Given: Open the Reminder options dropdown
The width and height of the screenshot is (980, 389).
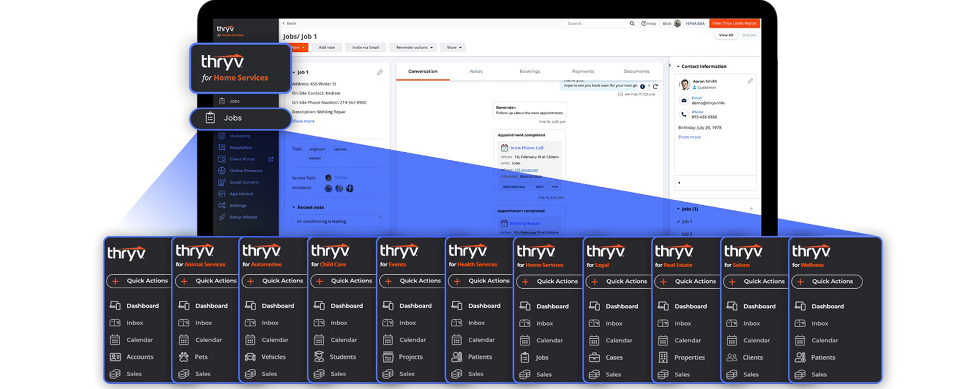Looking at the screenshot, I should coord(413,48).
